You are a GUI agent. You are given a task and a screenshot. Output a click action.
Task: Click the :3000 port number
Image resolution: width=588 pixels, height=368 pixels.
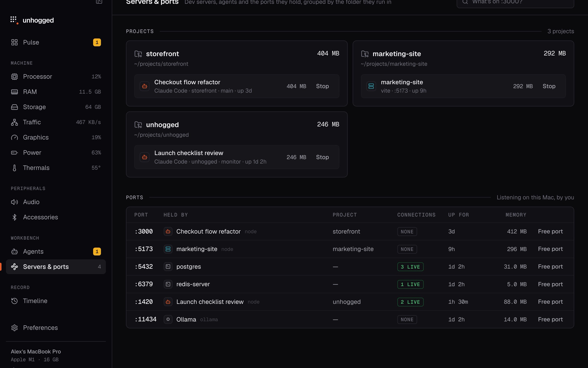pyautogui.click(x=144, y=231)
